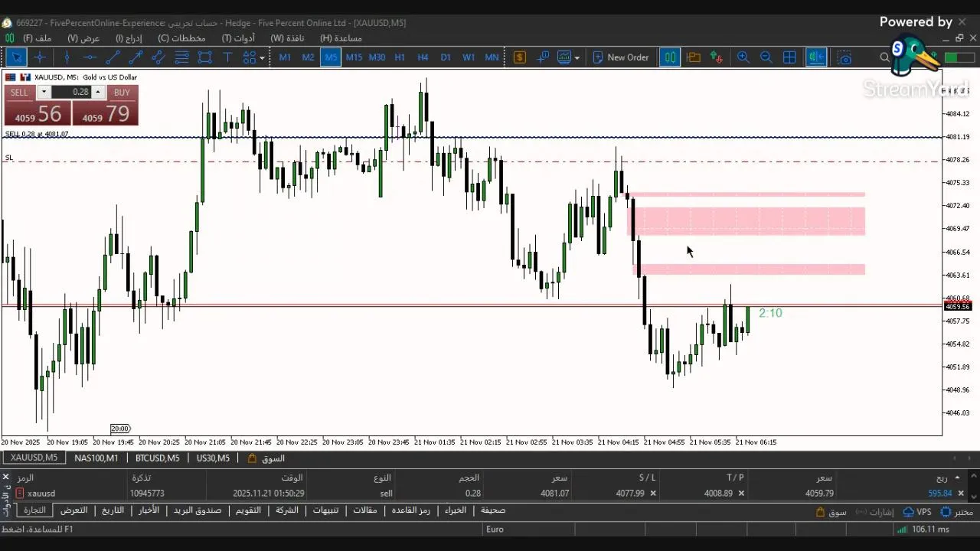Open the volume dropdown beside SELL

pos(44,92)
